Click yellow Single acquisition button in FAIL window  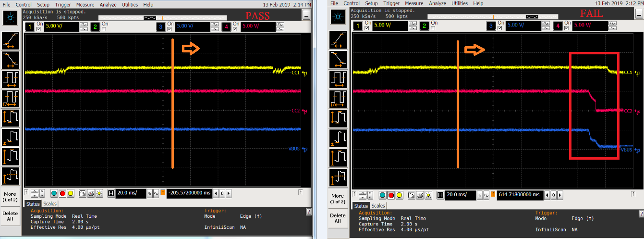pos(399,195)
